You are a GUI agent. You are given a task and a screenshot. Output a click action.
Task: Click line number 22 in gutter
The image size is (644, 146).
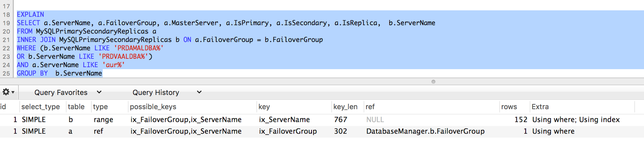tap(6, 48)
